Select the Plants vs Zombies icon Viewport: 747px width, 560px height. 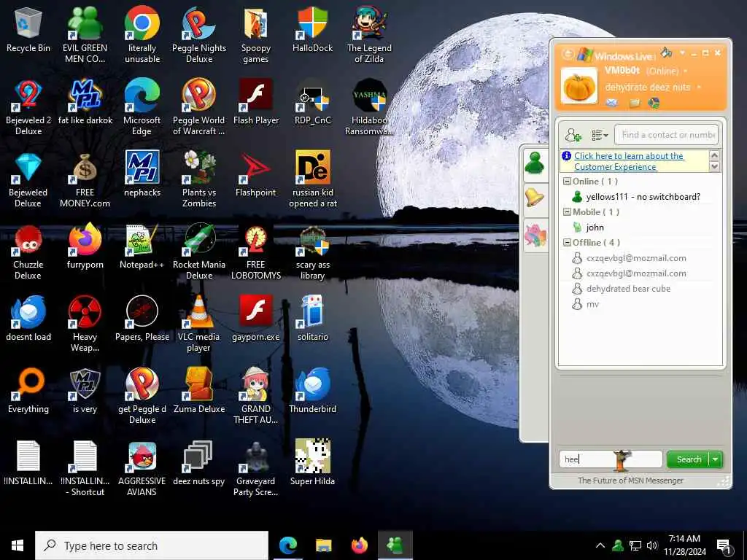click(199, 179)
